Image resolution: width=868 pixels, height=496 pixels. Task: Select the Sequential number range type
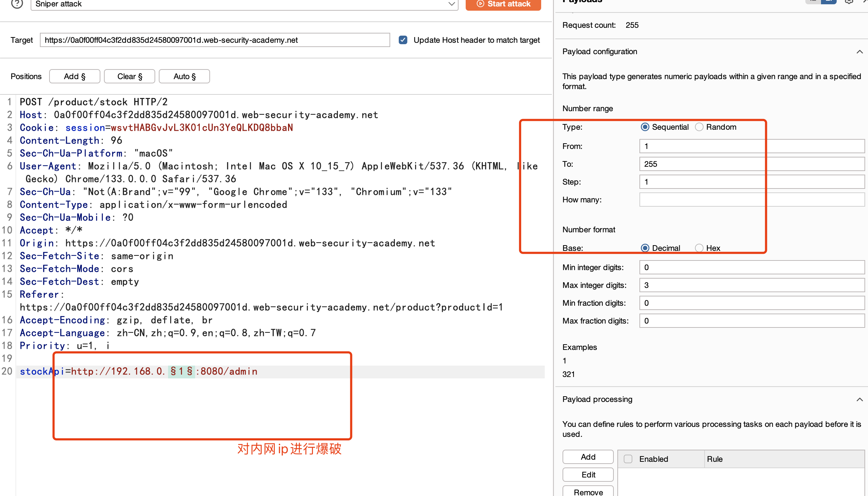coord(645,127)
